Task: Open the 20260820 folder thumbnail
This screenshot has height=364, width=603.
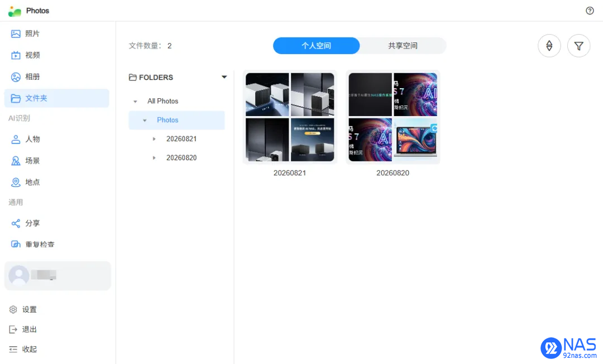Action: click(x=393, y=117)
